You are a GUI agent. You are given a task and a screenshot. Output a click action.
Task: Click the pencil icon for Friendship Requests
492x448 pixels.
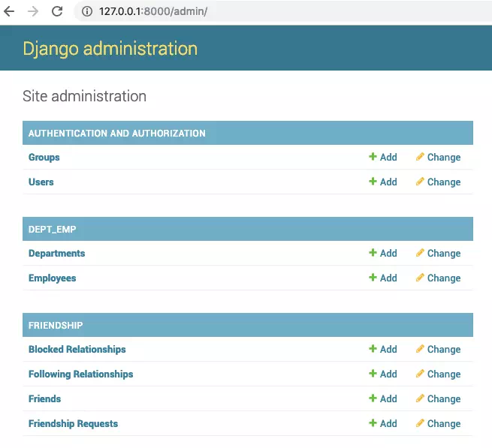[420, 422]
